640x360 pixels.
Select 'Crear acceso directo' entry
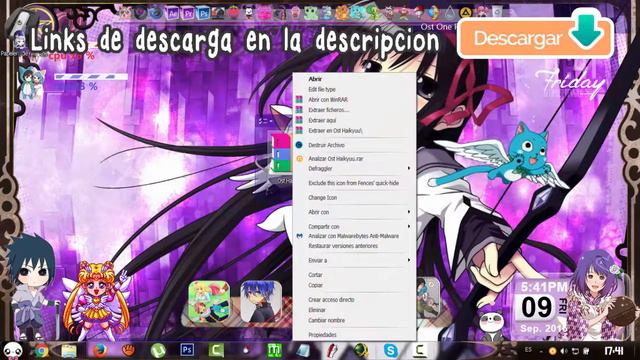[354, 300]
